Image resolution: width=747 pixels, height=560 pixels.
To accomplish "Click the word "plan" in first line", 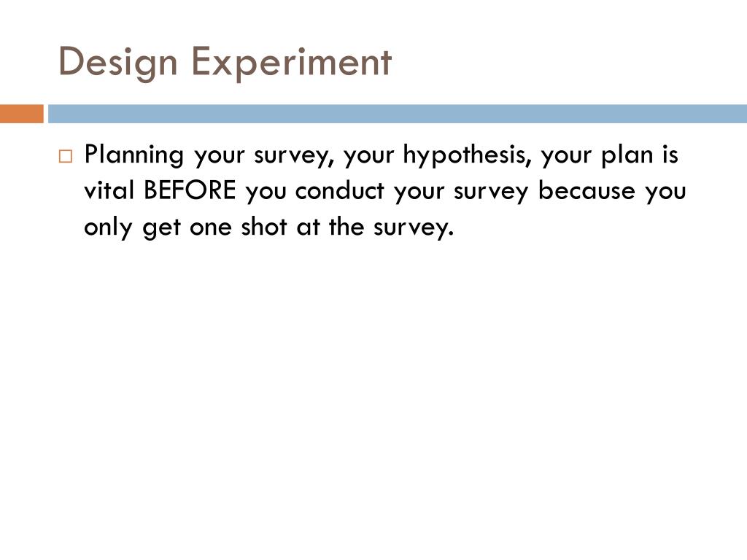I will [627, 156].
